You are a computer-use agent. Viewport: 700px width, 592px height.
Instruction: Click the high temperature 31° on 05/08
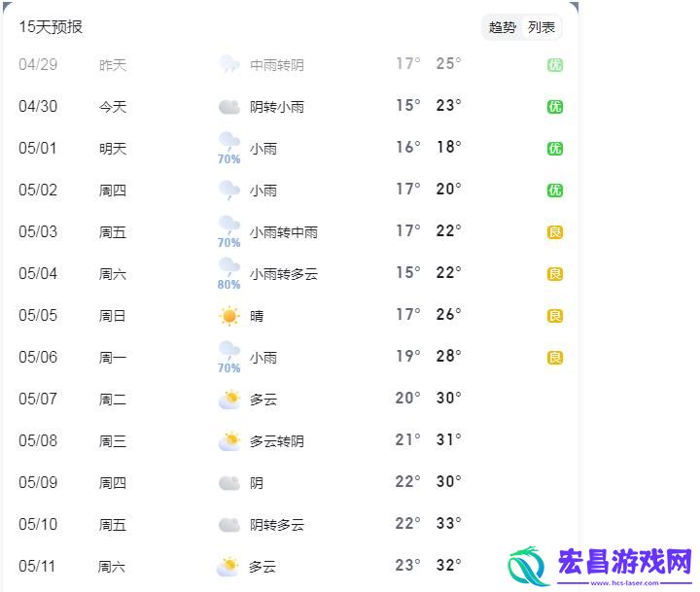pos(448,439)
